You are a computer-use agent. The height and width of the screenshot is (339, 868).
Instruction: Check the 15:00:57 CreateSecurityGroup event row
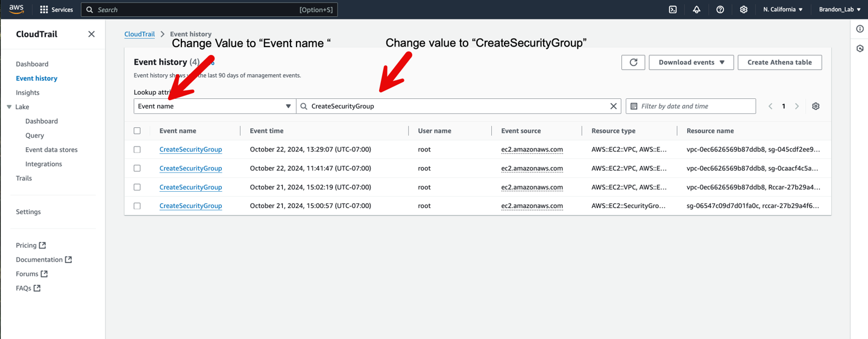tap(137, 206)
